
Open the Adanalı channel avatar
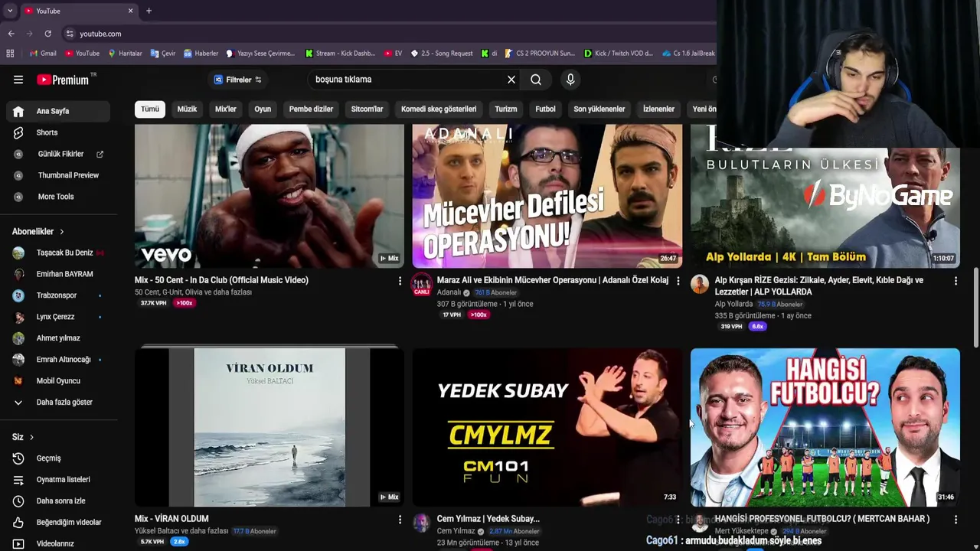point(422,285)
